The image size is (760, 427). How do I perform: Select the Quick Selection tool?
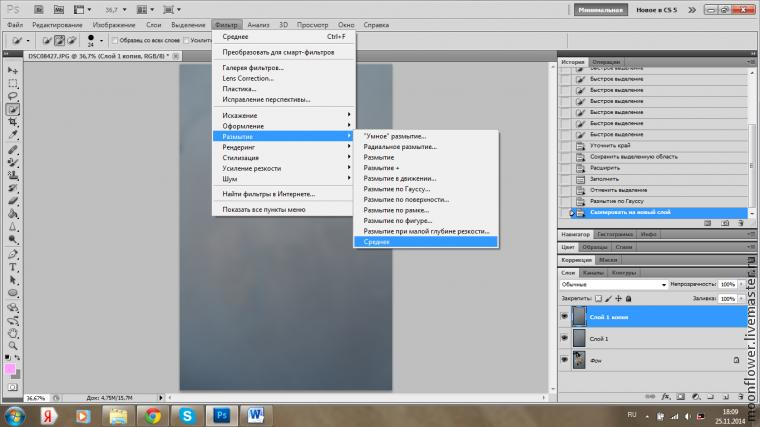point(13,109)
